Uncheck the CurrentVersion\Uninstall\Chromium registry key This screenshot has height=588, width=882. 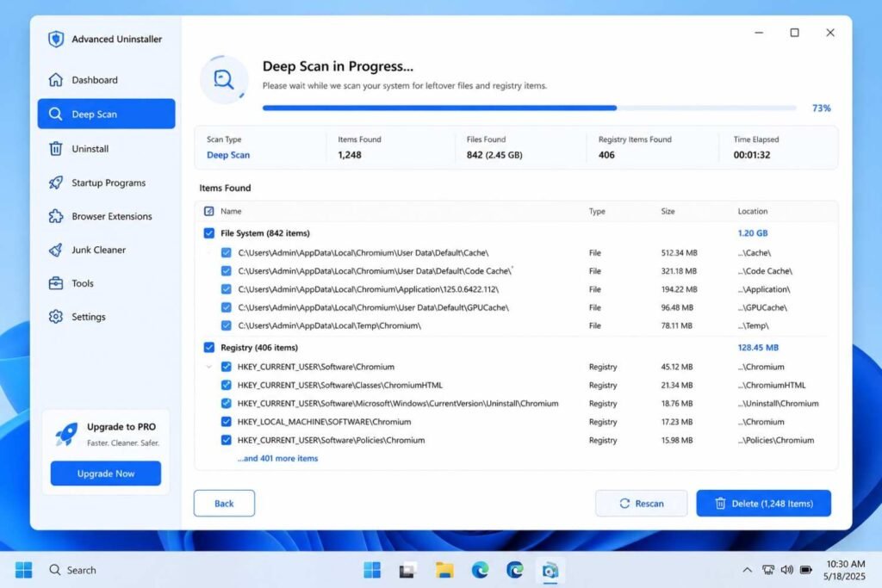[227, 404]
